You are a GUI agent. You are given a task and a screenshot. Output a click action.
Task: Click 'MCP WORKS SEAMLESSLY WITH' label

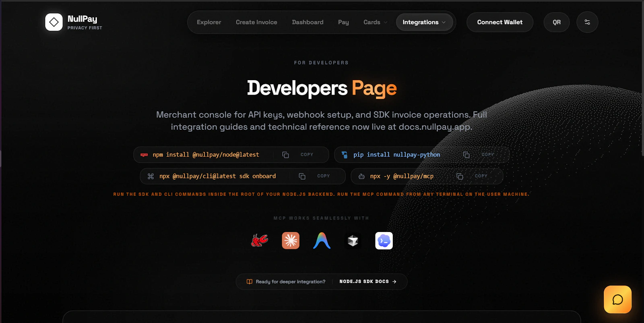click(x=321, y=218)
